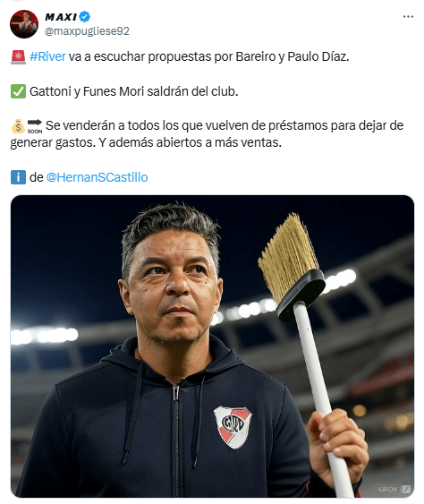Open MAXI's profile avatar picture
This screenshot has height=504, width=424.
pos(24,24)
